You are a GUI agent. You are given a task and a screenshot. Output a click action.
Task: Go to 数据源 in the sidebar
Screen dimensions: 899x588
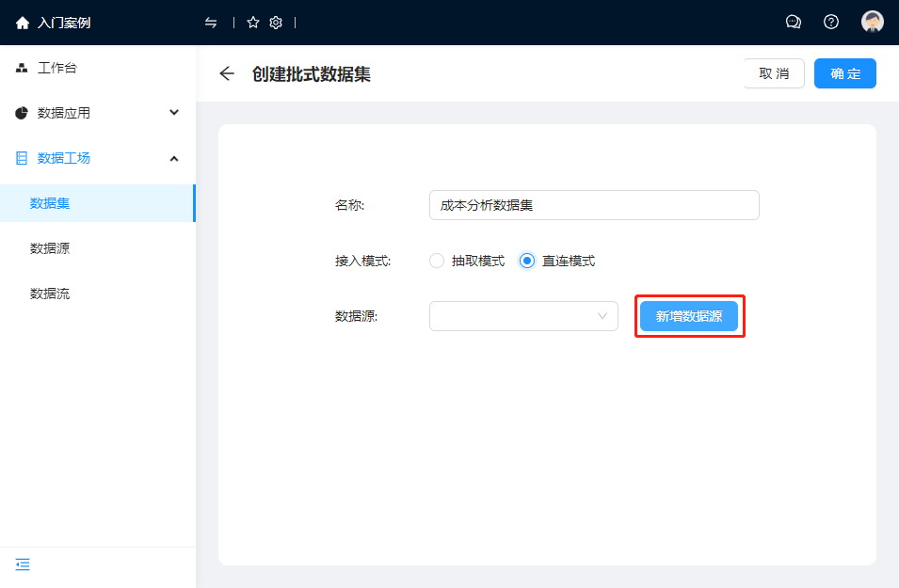click(50, 248)
